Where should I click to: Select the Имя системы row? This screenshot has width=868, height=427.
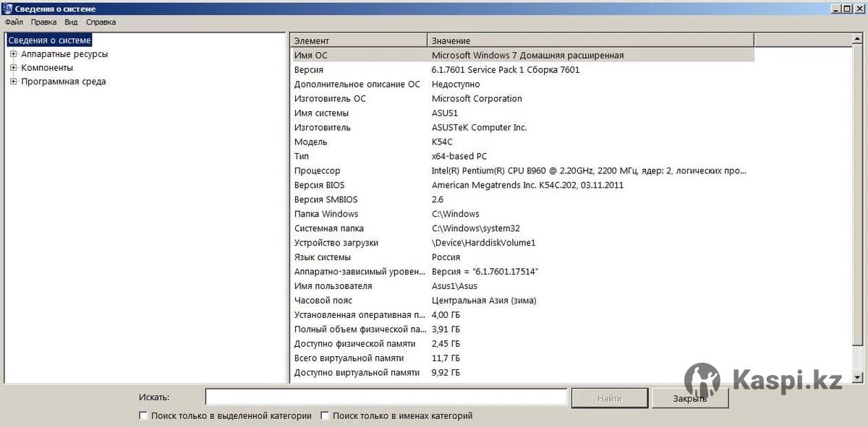tap(522, 113)
